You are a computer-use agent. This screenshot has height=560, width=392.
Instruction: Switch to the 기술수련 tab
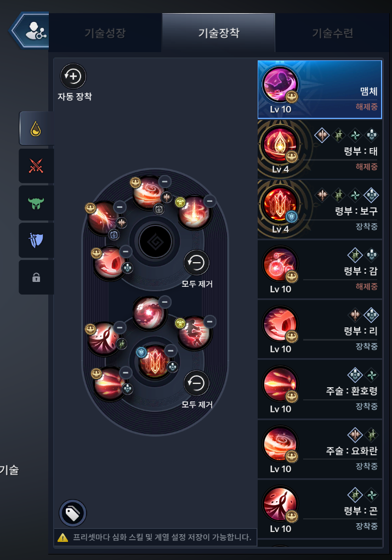[x=332, y=33]
